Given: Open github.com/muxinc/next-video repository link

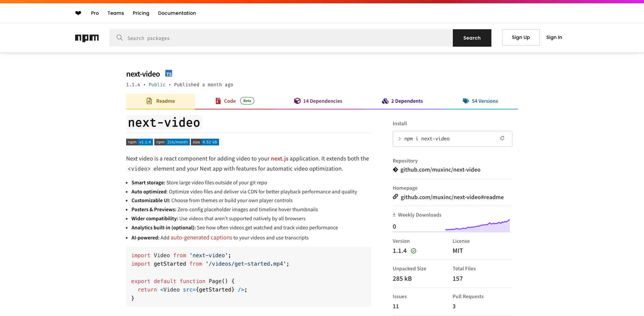Looking at the screenshot, I should (440, 170).
